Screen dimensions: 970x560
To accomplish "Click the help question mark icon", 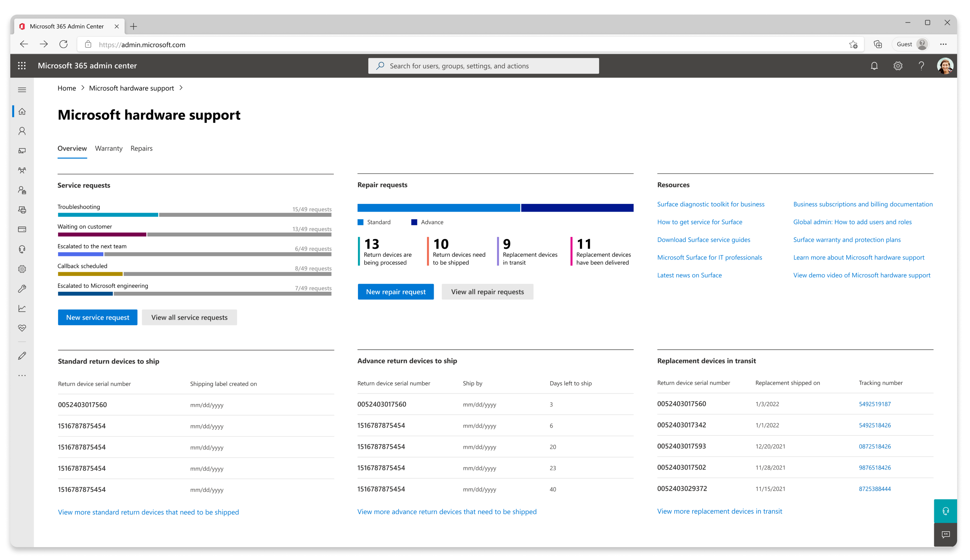I will 921,66.
